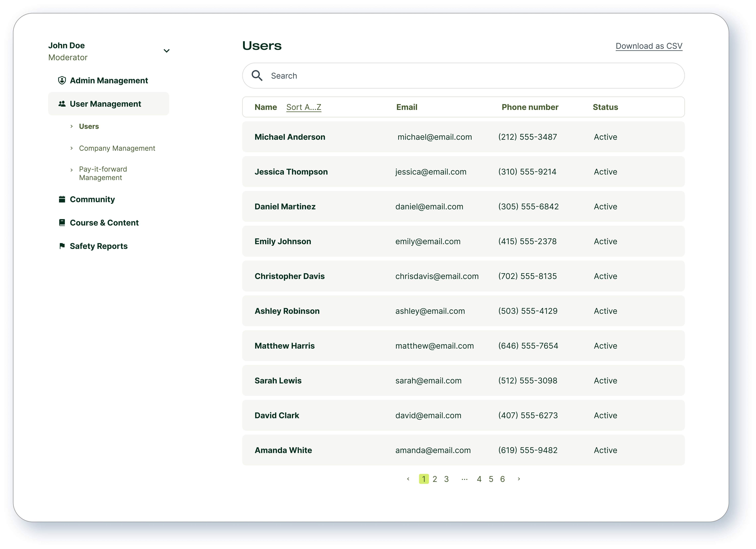Click email jessica@email.com
Image resolution: width=756 pixels, height=549 pixels.
pyautogui.click(x=431, y=172)
